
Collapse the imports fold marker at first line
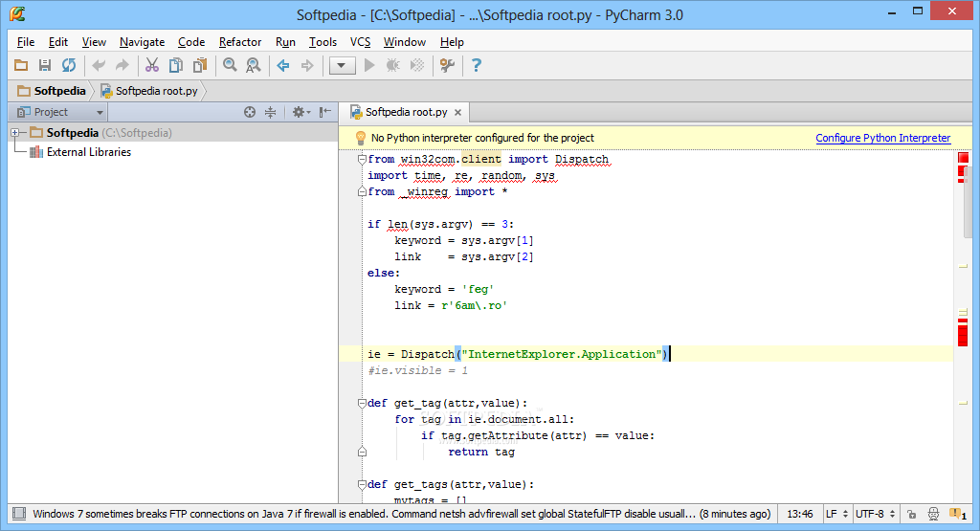pos(362,159)
